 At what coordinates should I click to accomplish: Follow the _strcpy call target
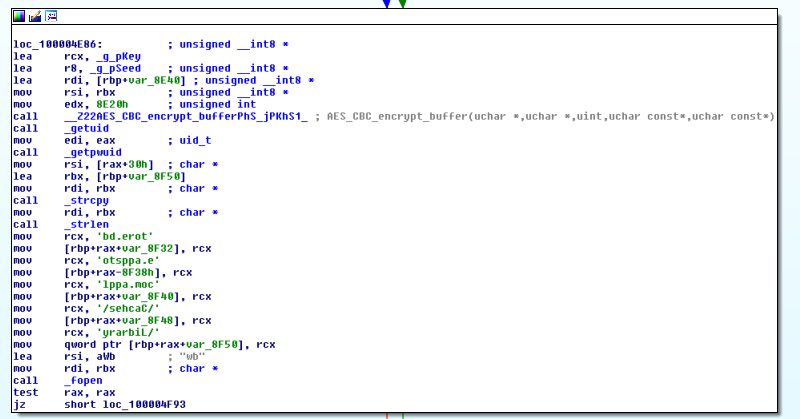86,201
